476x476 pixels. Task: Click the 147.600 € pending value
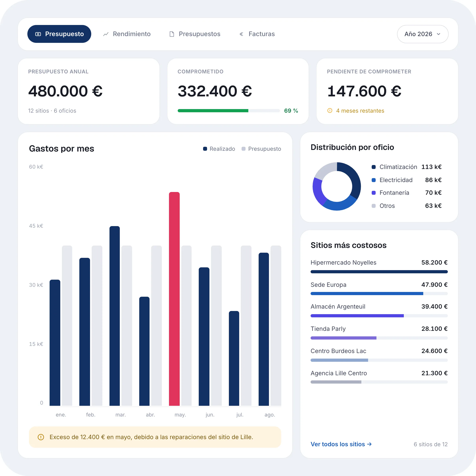[364, 91]
